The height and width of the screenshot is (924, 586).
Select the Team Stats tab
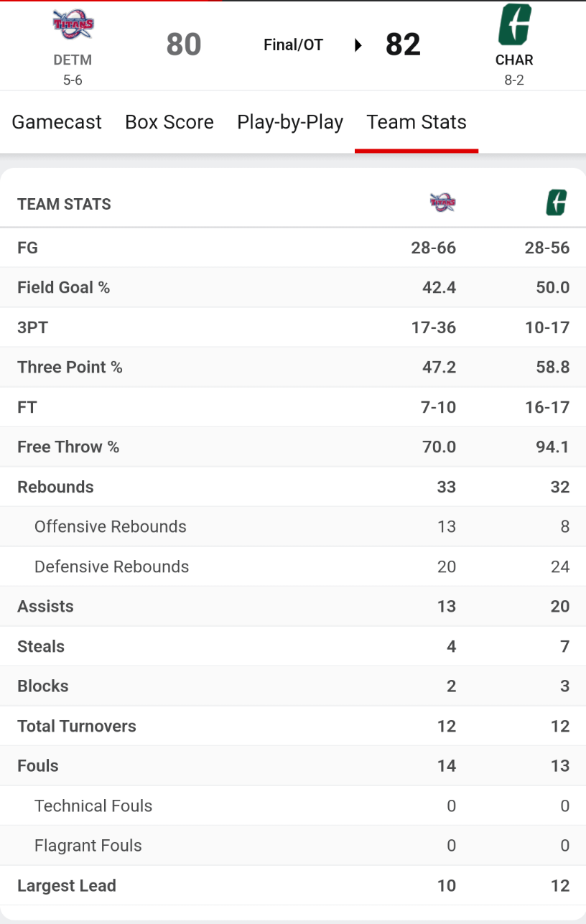tap(417, 122)
